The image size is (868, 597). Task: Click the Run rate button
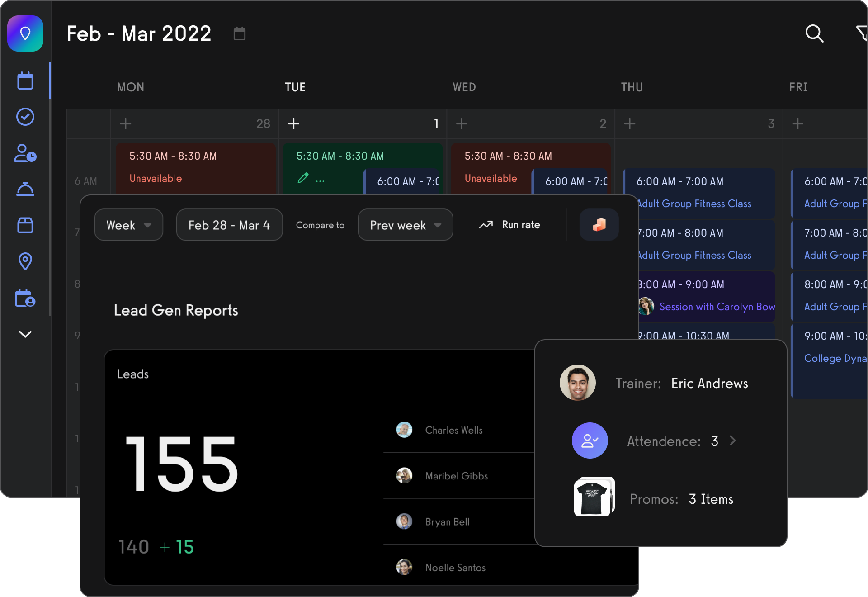pyautogui.click(x=509, y=225)
